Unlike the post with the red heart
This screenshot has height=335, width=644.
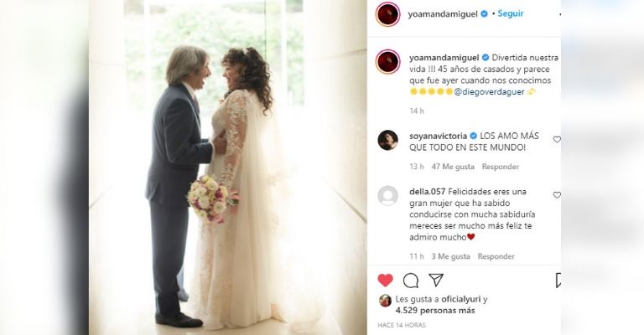click(x=385, y=281)
